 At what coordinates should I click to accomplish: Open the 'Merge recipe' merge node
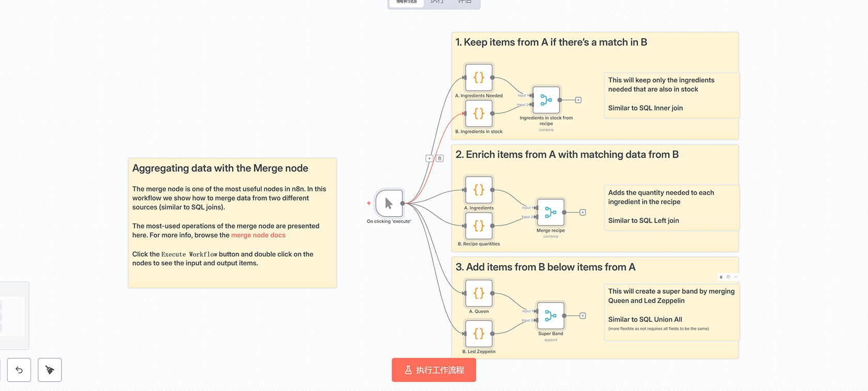coord(550,212)
